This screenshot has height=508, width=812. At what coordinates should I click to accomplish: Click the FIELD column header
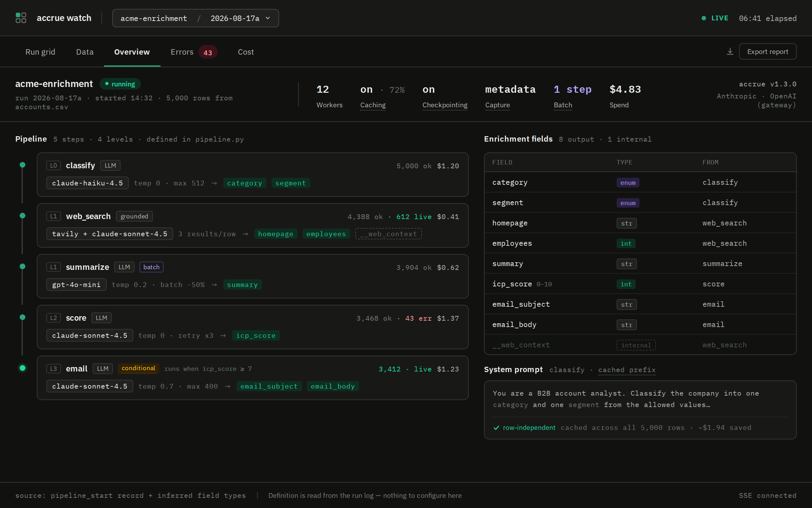[502, 162]
